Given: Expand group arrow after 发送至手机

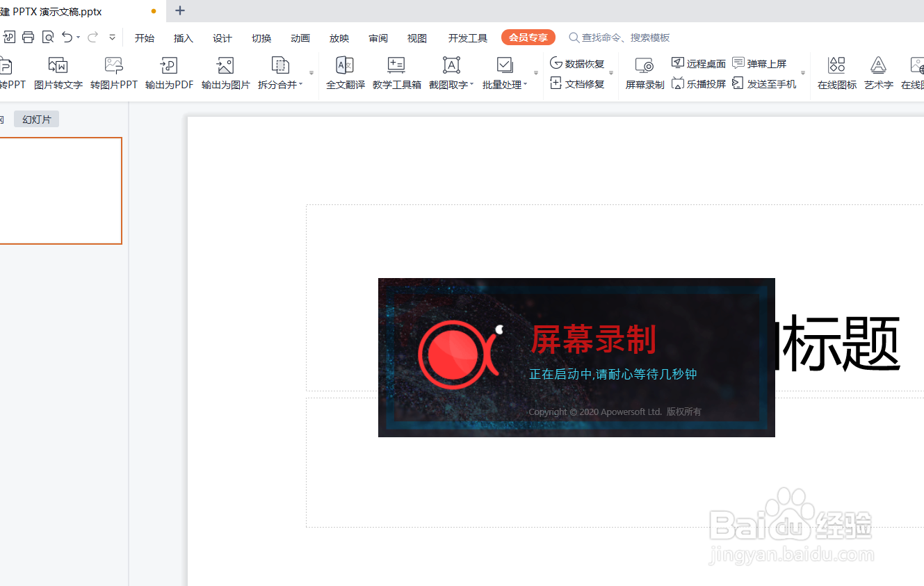Looking at the screenshot, I should pyautogui.click(x=803, y=73).
